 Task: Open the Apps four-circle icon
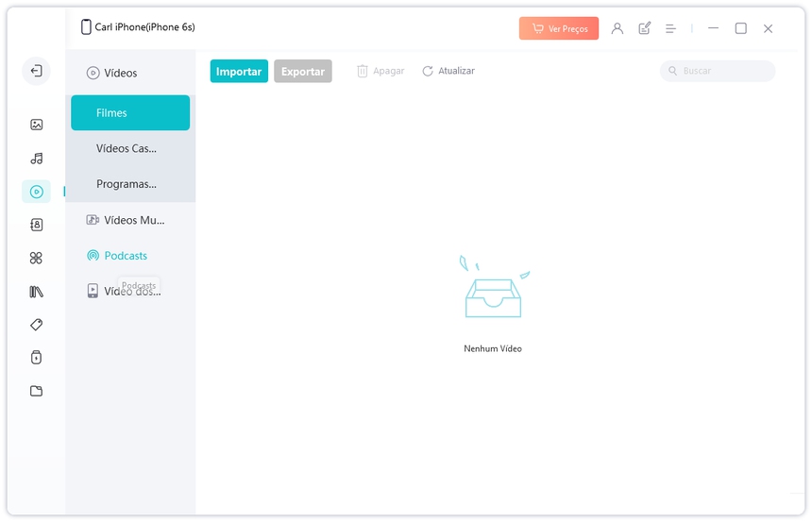click(x=36, y=258)
